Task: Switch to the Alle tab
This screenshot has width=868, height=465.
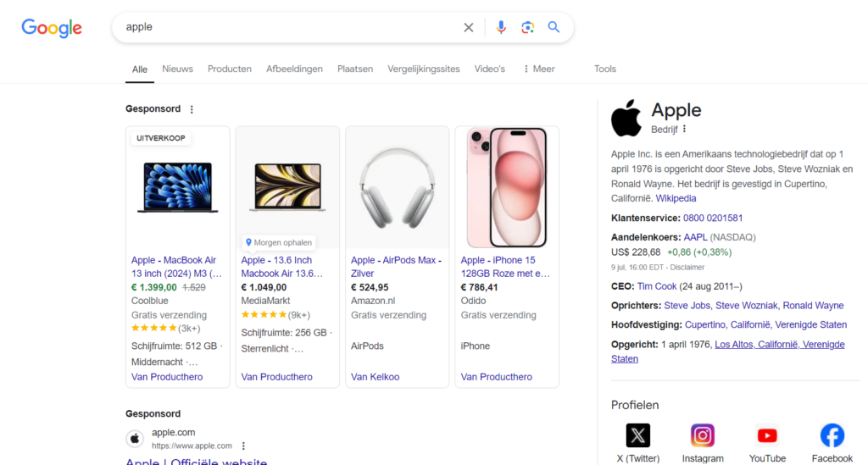Action: click(x=140, y=69)
